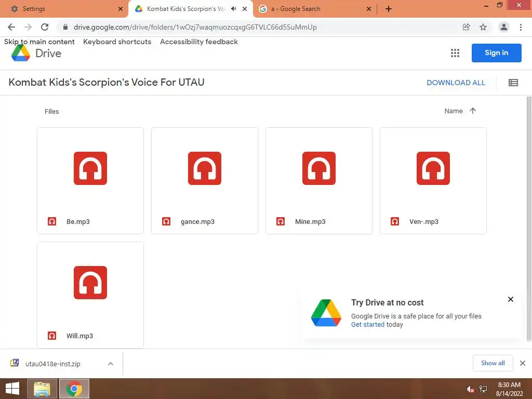
Task: Open File Explorer from taskbar
Action: (x=42, y=389)
